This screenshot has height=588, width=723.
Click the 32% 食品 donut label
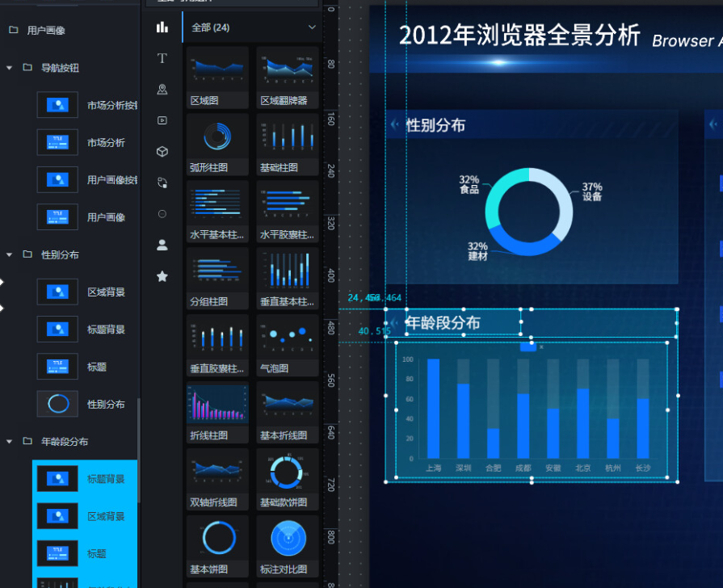click(469, 184)
